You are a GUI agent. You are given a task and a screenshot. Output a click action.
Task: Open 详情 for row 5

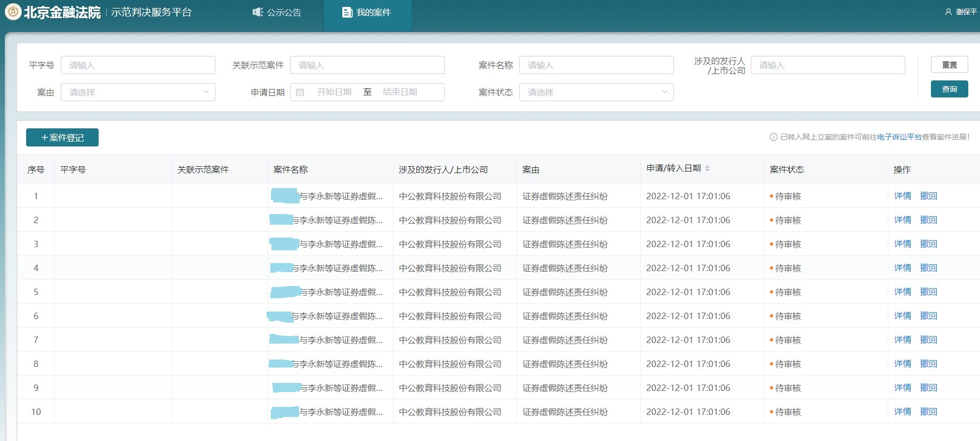[x=903, y=292]
